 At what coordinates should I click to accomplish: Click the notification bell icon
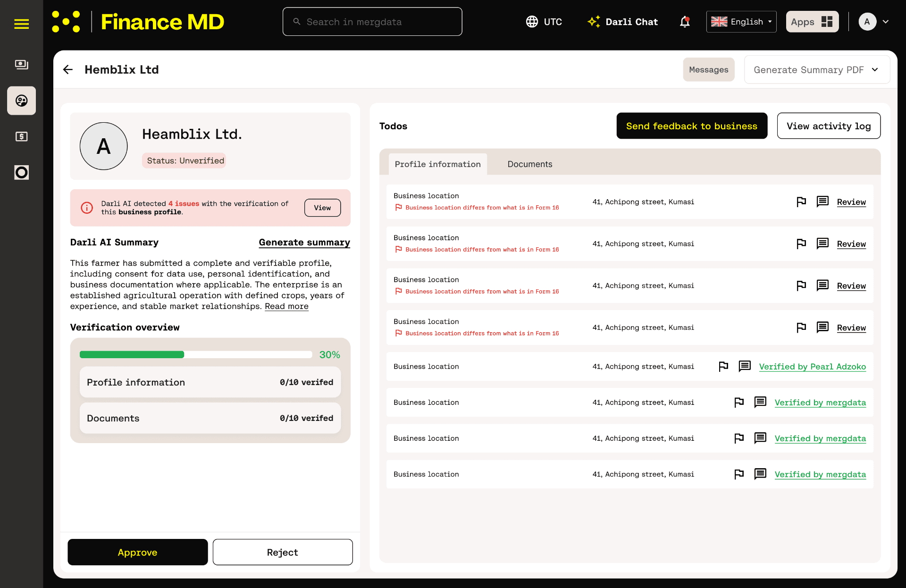pyautogui.click(x=685, y=22)
